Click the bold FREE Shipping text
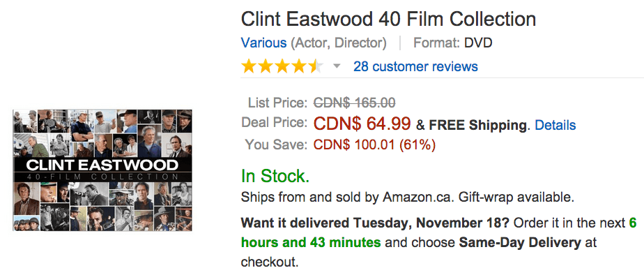The width and height of the screenshot is (644, 275). tap(477, 125)
